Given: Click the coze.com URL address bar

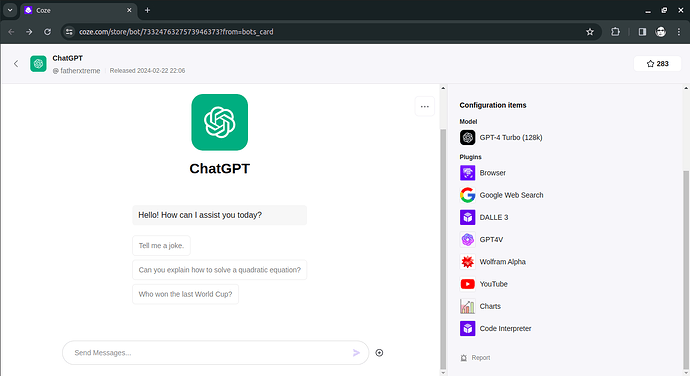Looking at the screenshot, I should coord(330,32).
